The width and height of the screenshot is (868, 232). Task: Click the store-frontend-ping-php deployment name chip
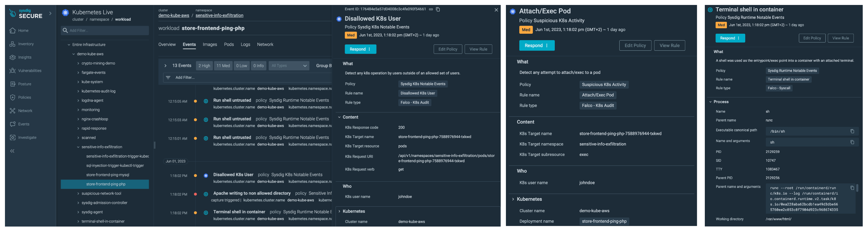pyautogui.click(x=604, y=222)
